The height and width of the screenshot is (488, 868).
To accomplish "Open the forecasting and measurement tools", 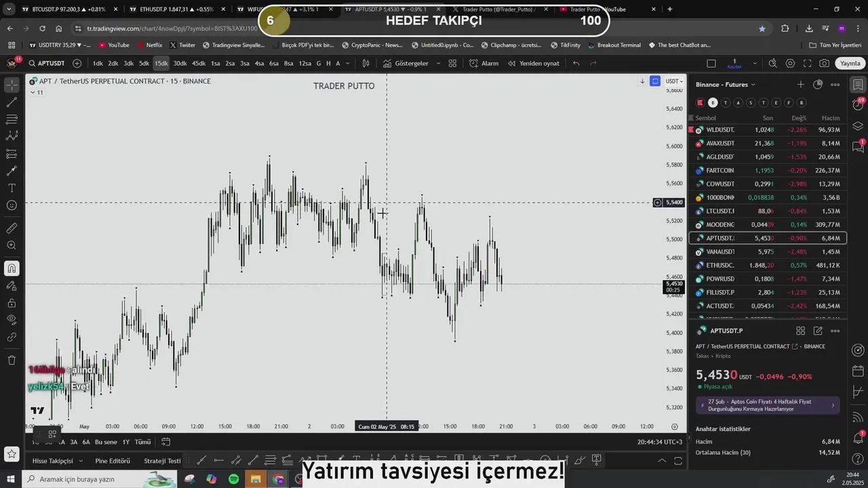I will click(x=12, y=154).
